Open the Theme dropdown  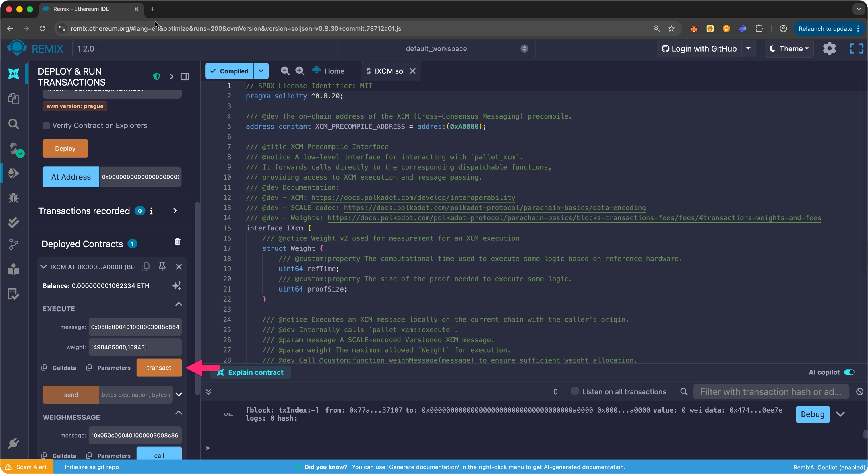coord(789,48)
